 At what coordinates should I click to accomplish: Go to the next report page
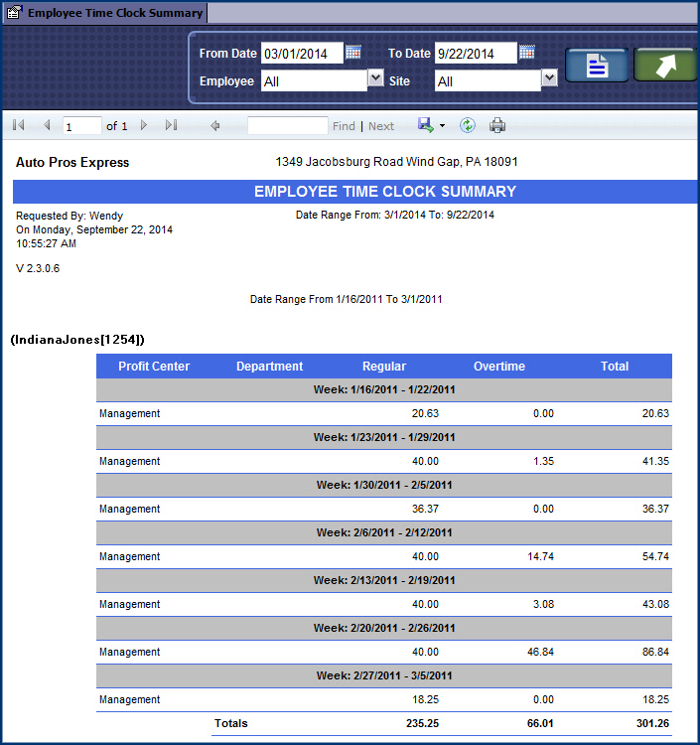144,126
